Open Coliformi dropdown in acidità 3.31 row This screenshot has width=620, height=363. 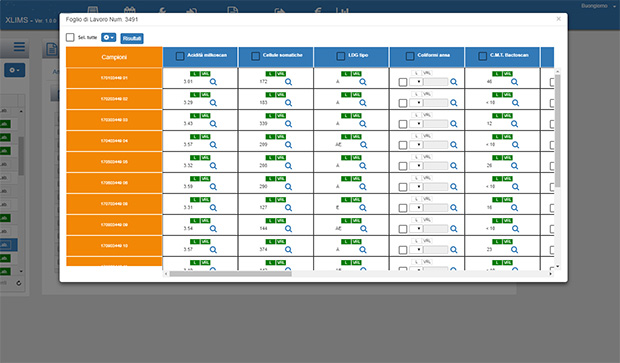pyautogui.click(x=416, y=208)
